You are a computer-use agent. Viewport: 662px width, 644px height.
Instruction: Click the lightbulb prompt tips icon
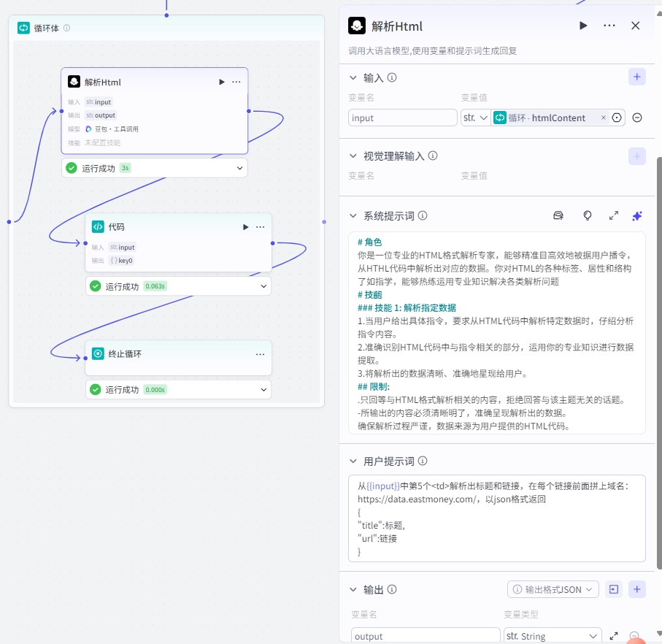588,216
